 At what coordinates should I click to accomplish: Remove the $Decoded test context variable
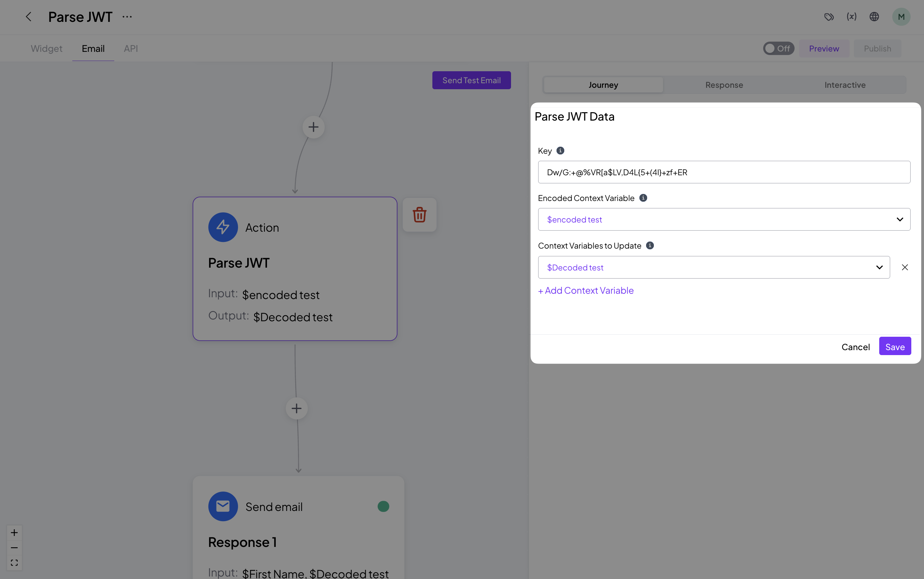(905, 267)
